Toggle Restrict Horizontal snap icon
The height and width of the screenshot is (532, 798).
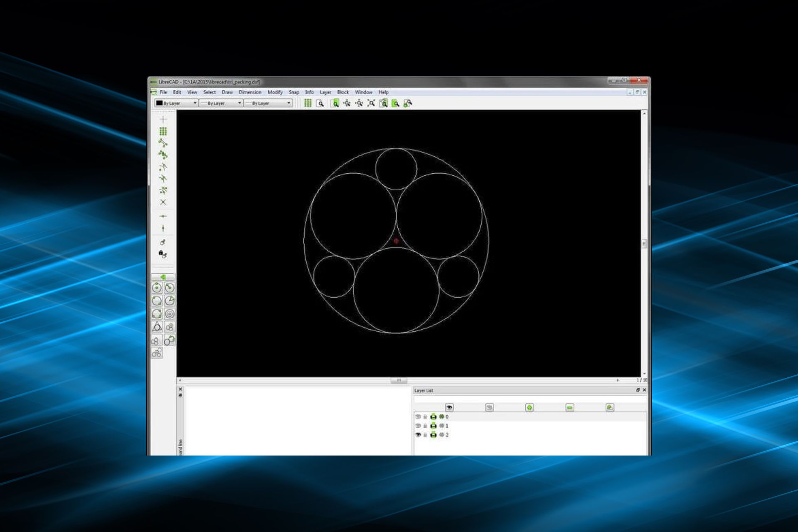click(163, 216)
